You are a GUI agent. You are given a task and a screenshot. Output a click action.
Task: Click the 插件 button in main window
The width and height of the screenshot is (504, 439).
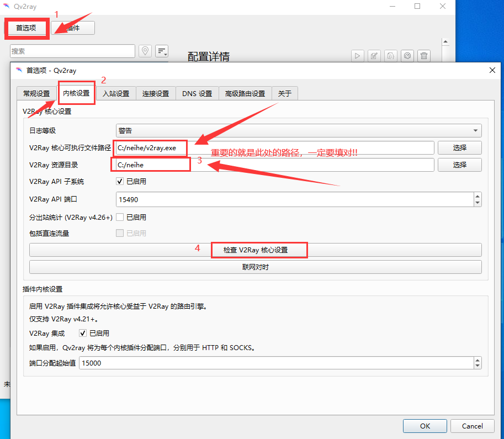[x=73, y=28]
